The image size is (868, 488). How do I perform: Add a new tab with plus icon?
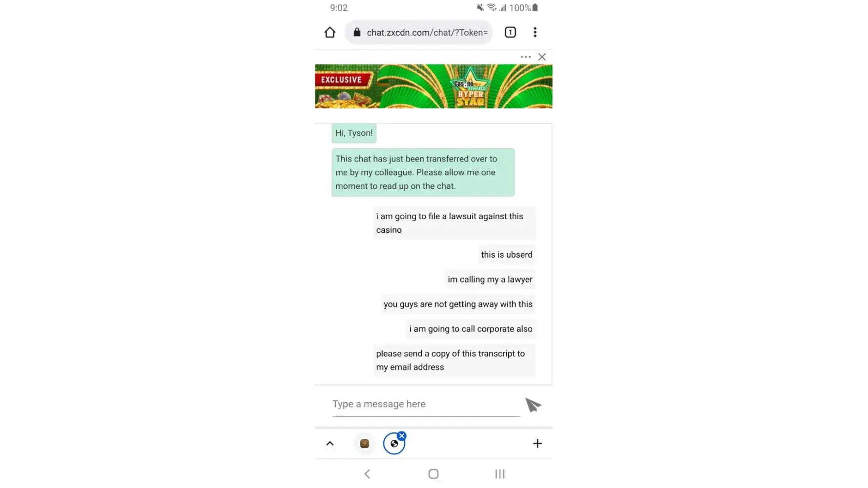[x=537, y=444]
